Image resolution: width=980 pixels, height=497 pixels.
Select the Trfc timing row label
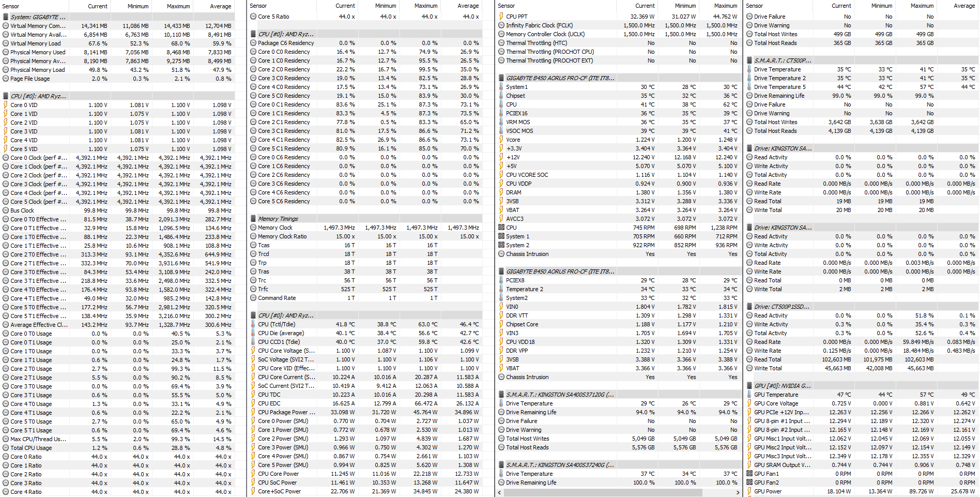click(263, 289)
